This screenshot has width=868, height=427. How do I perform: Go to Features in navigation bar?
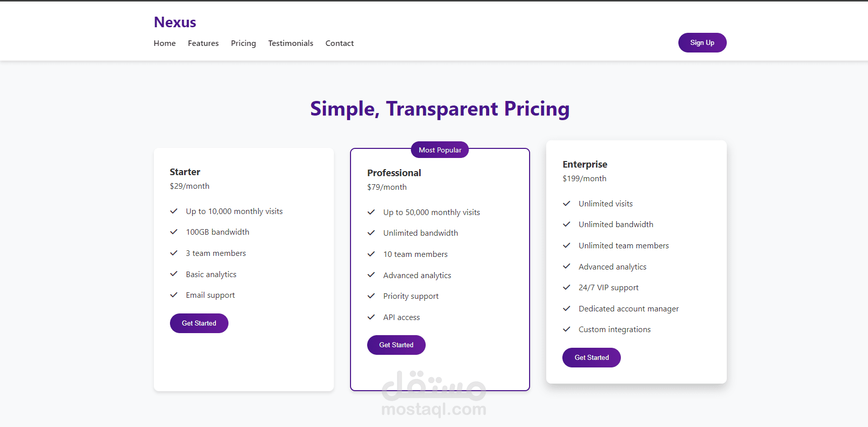tap(203, 43)
